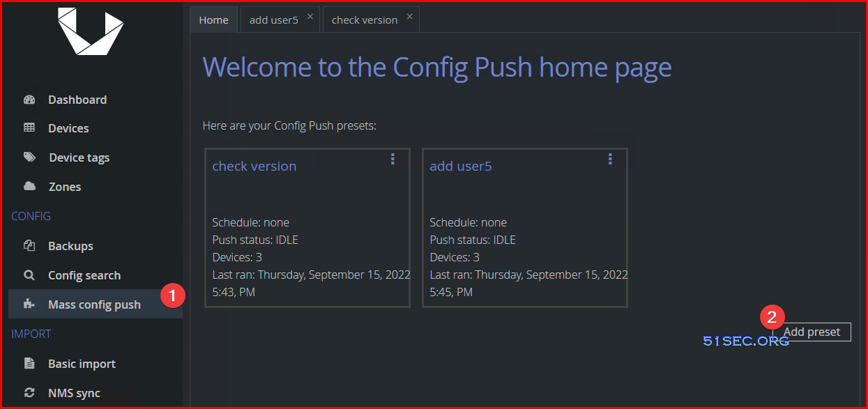Click the Devices table icon

coord(29,128)
